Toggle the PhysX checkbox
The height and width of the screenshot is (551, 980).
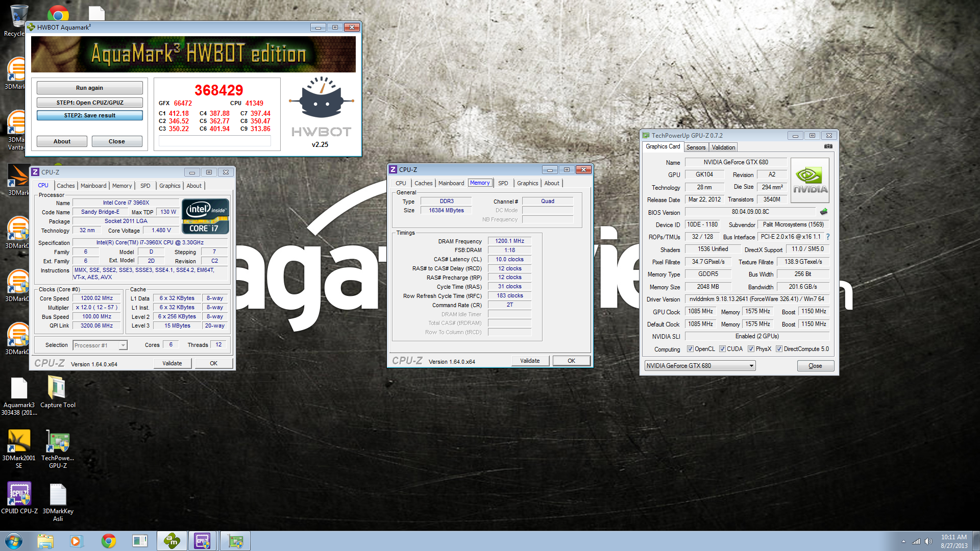[751, 349]
